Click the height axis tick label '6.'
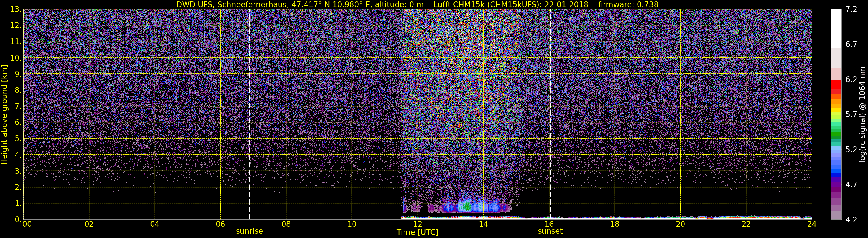This screenshot has height=238, width=868. (x=18, y=123)
